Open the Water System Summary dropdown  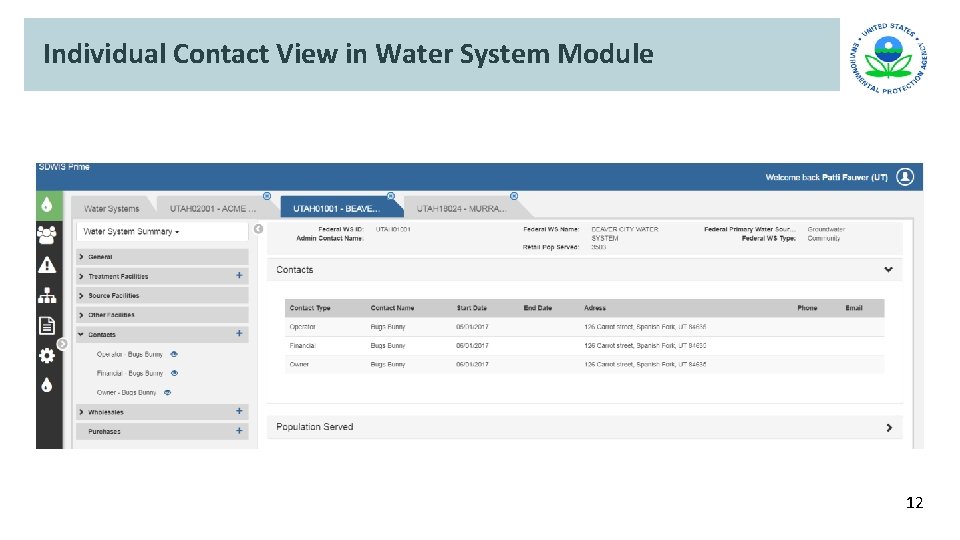click(162, 231)
